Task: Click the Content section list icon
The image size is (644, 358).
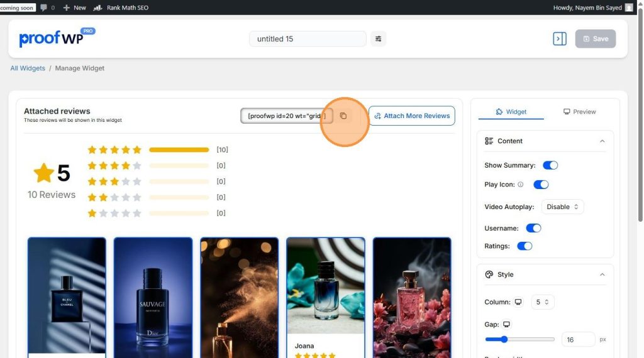Action: [x=489, y=141]
